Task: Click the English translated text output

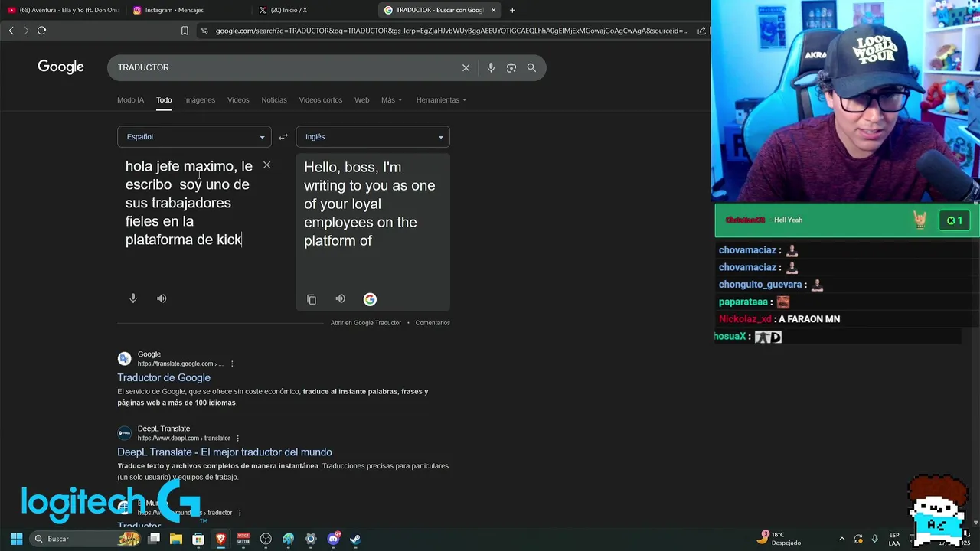Action: (x=370, y=204)
